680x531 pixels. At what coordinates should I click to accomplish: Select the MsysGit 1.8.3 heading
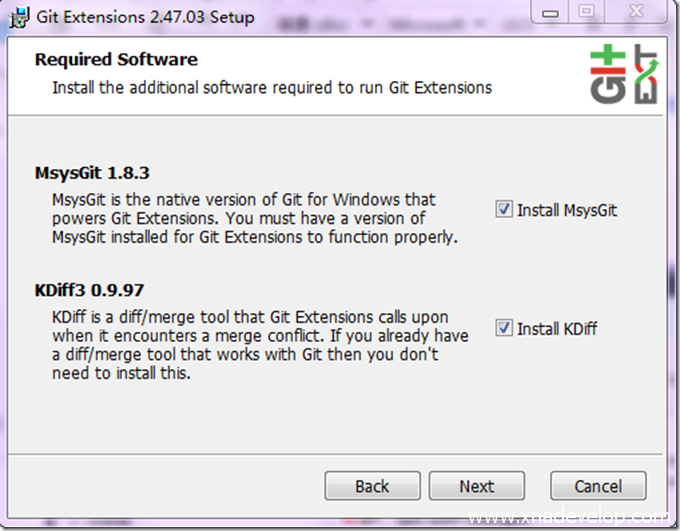[x=92, y=173]
